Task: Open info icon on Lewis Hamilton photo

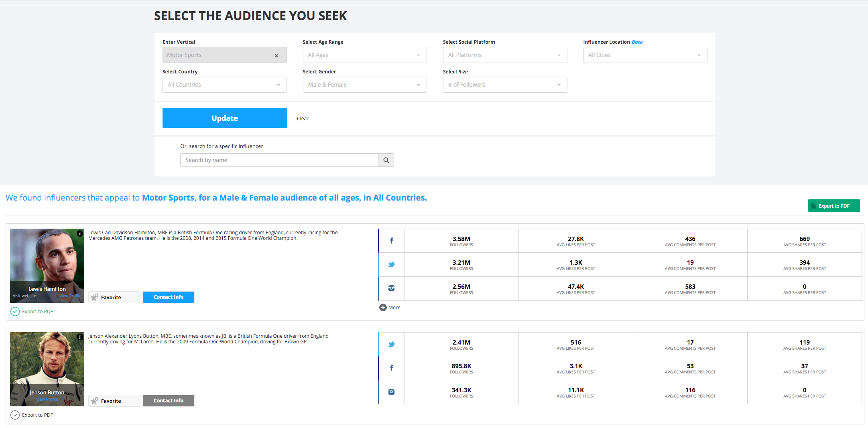Action: click(x=80, y=233)
